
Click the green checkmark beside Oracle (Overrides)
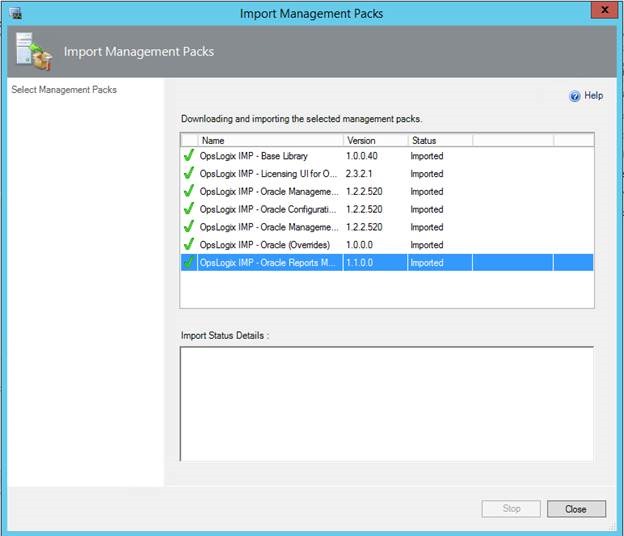tap(188, 244)
